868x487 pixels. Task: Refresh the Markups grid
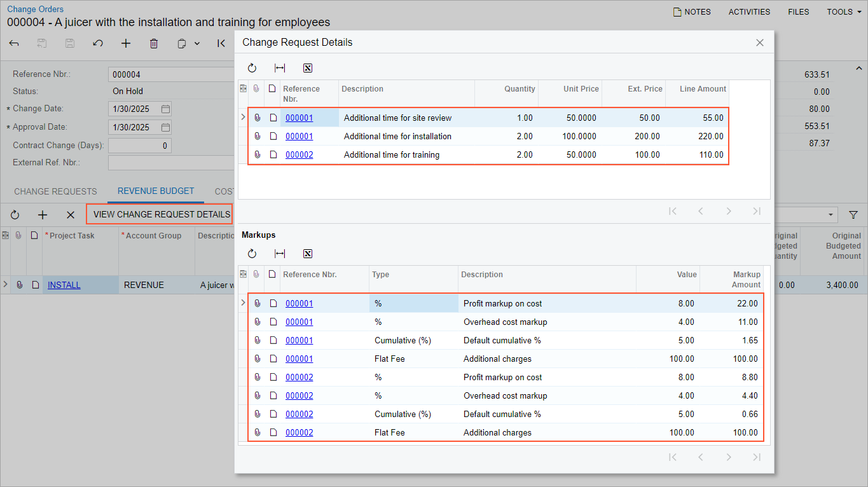252,254
